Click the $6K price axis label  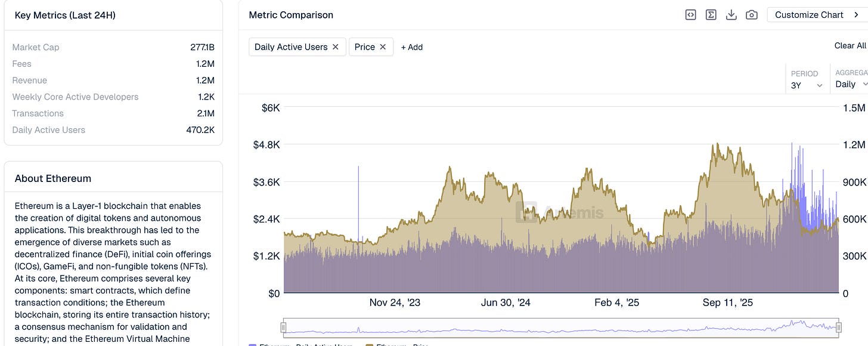tap(271, 108)
